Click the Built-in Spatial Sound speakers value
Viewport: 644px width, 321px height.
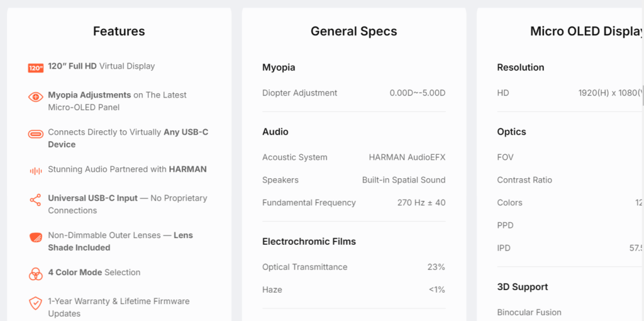404,180
